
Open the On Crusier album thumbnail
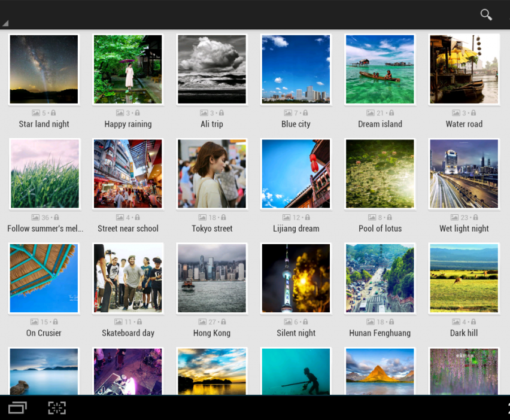[x=44, y=278]
